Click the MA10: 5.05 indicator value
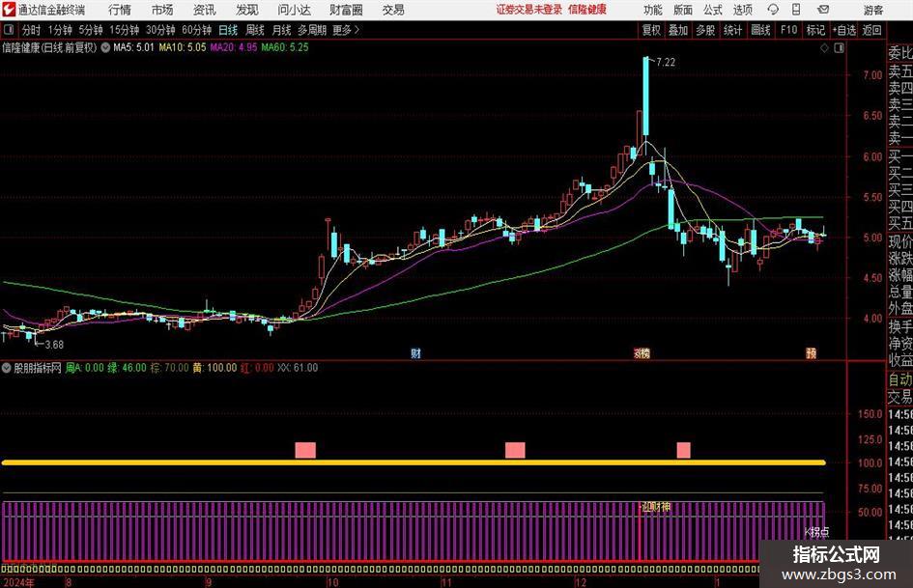 coord(183,47)
